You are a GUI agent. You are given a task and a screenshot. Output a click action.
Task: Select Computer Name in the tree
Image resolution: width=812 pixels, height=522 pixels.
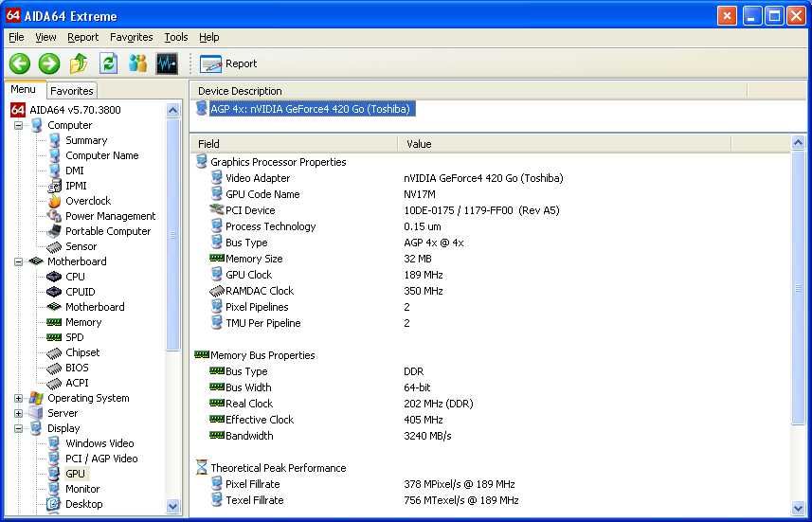[102, 155]
